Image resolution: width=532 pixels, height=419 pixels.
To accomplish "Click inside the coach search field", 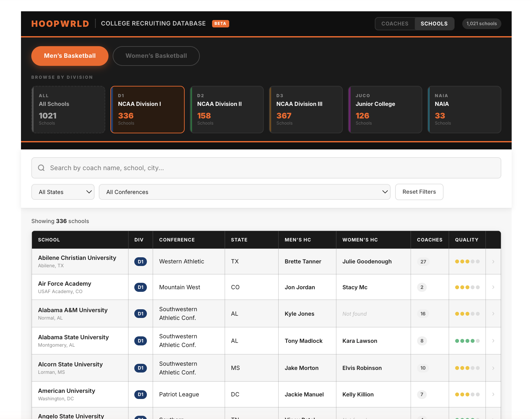I will (226, 168).
